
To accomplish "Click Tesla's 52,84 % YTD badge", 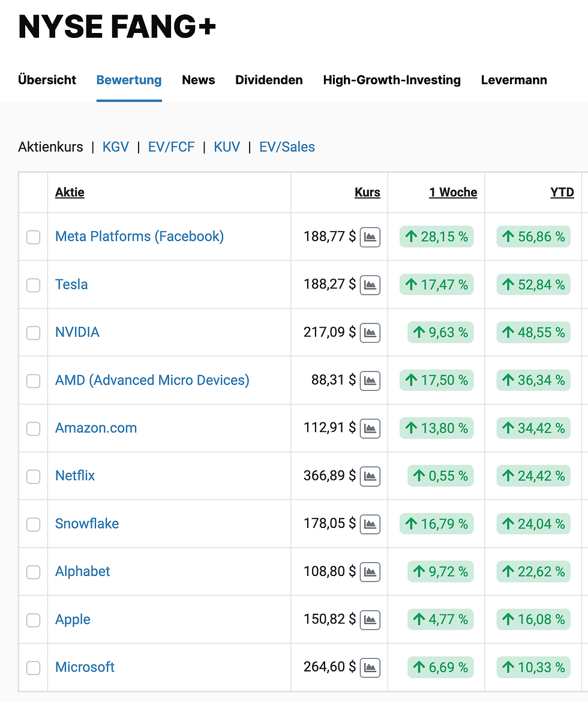I will point(533,284).
